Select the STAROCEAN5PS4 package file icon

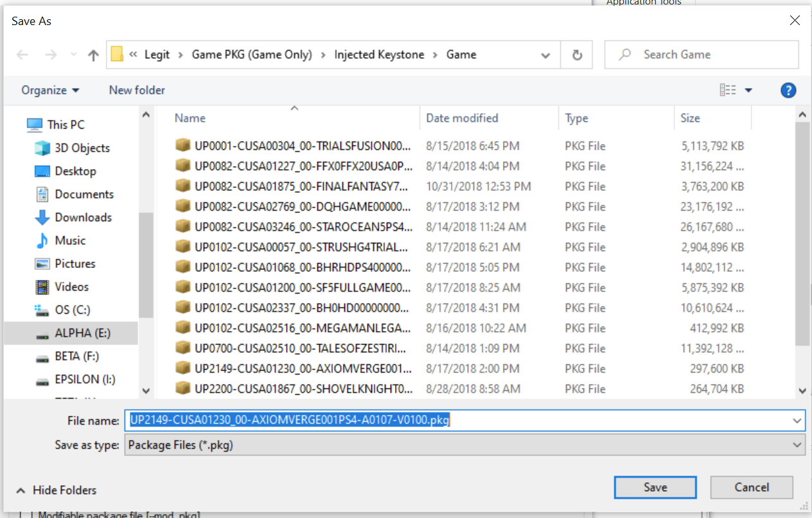tap(183, 227)
